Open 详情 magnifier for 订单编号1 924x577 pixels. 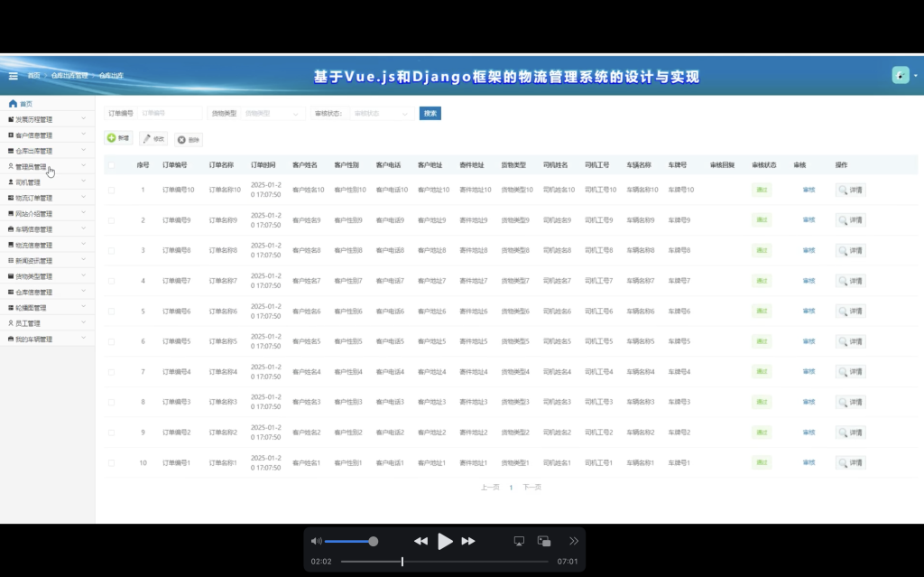coord(850,462)
